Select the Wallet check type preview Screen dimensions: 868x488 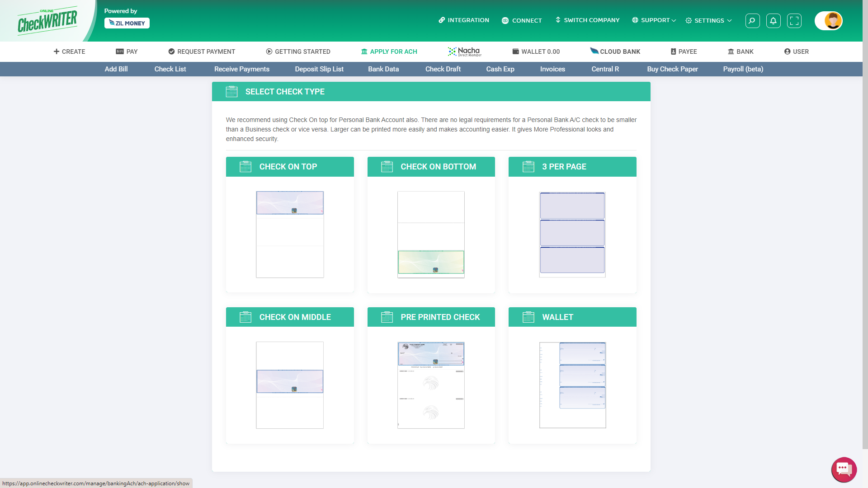(572, 385)
